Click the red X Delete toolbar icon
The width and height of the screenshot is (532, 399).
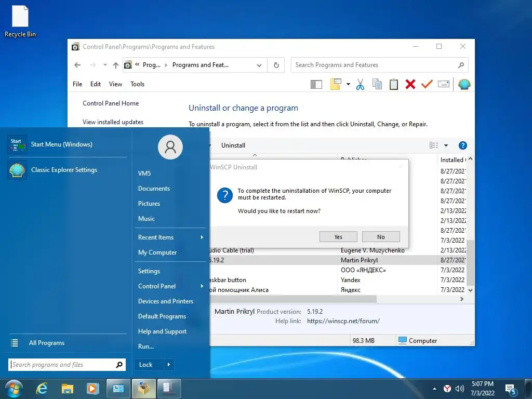(x=410, y=84)
